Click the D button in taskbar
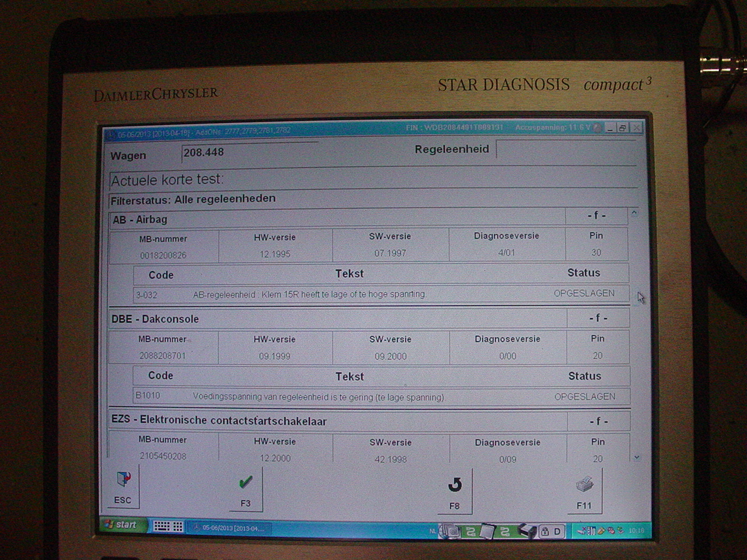The height and width of the screenshot is (560, 747). tap(557, 531)
